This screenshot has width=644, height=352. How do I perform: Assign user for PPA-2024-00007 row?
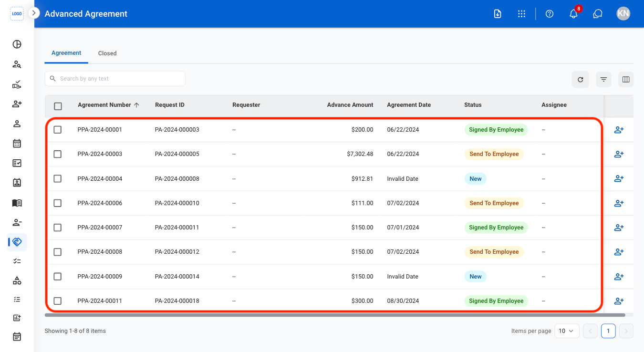(x=619, y=228)
